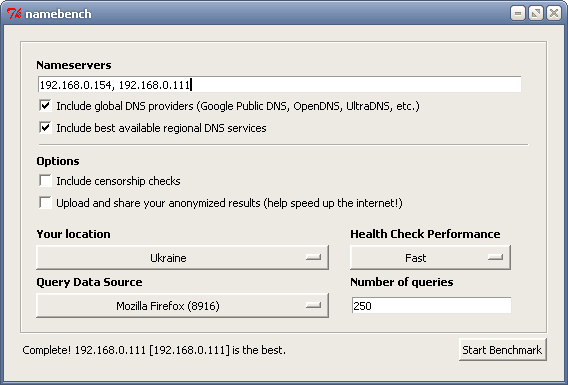568x385 pixels.
Task: Focus the Nameservers IP address text field
Action: pyautogui.click(x=279, y=84)
